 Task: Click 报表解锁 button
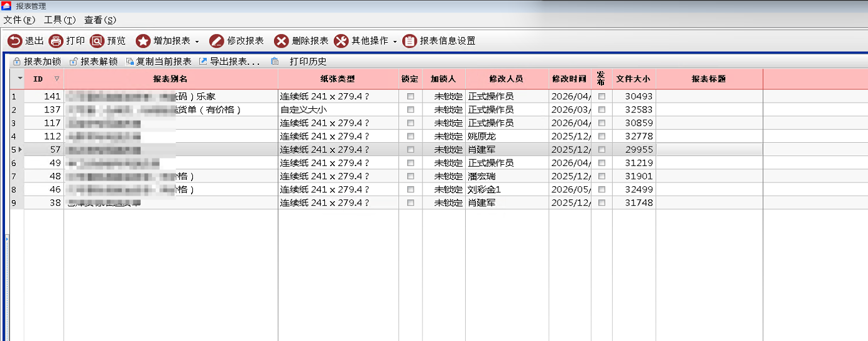click(x=94, y=62)
